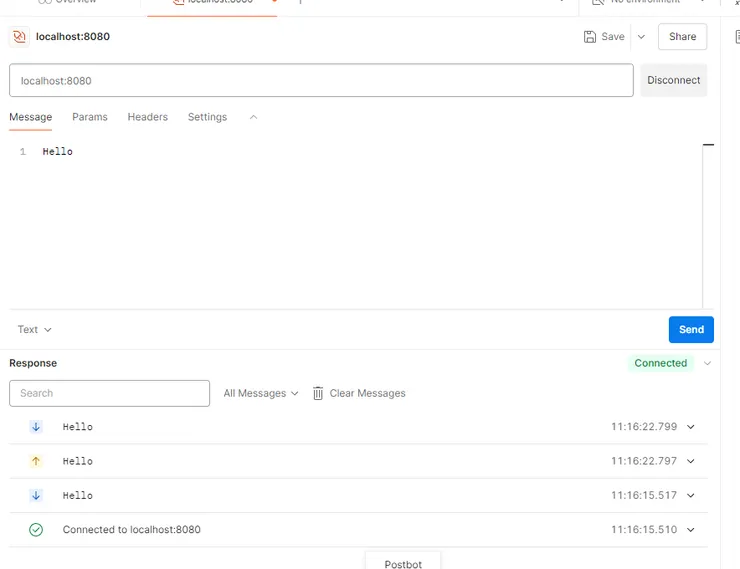740x569 pixels.
Task: Expand the message row at 11:16:22.797
Action: (690, 461)
